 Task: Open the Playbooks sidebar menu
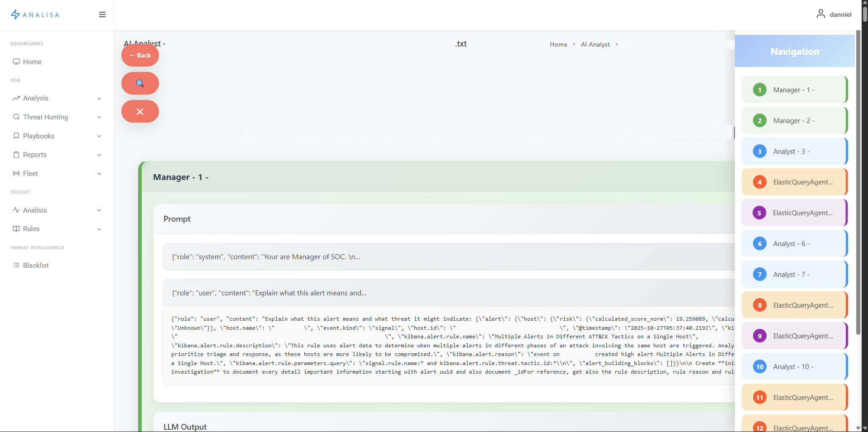pyautogui.click(x=57, y=136)
